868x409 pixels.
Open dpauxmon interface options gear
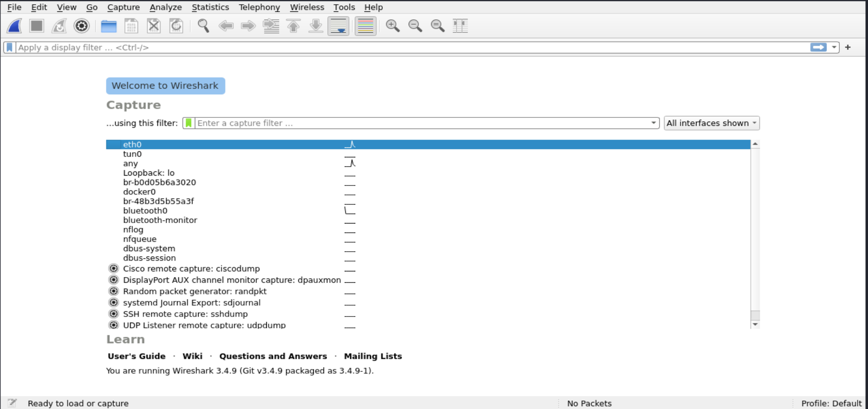click(114, 280)
